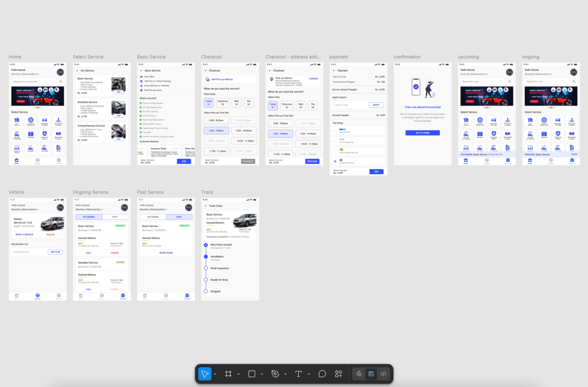The image size is (588, 387).
Task: Click the Mumbai location chevron in Vehicle frame
Action: click(x=38, y=209)
